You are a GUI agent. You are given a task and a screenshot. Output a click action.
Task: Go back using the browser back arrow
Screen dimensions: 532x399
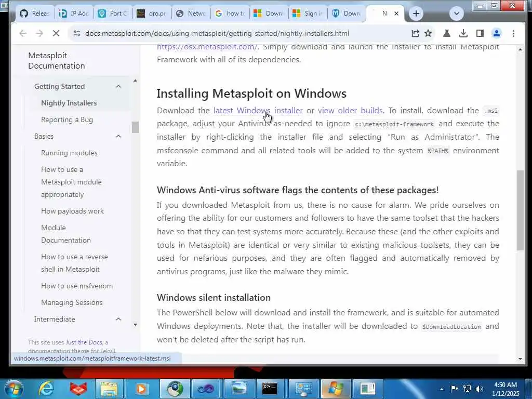(x=23, y=33)
